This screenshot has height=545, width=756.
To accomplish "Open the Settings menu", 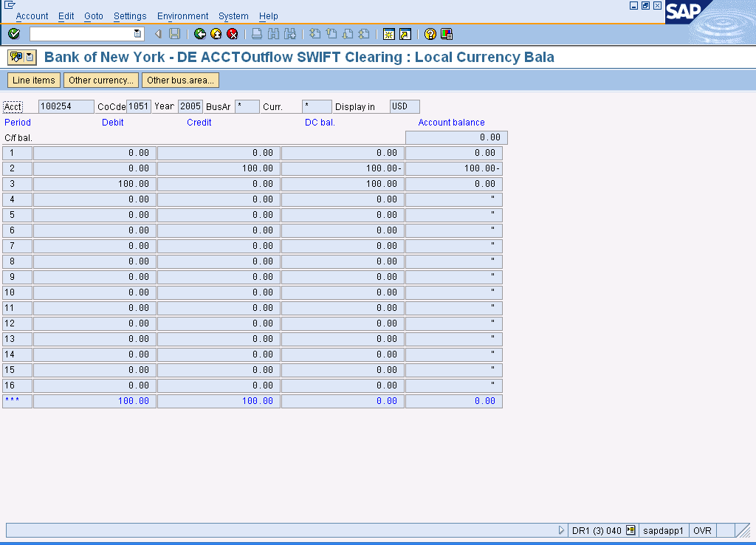I will 130,16.
